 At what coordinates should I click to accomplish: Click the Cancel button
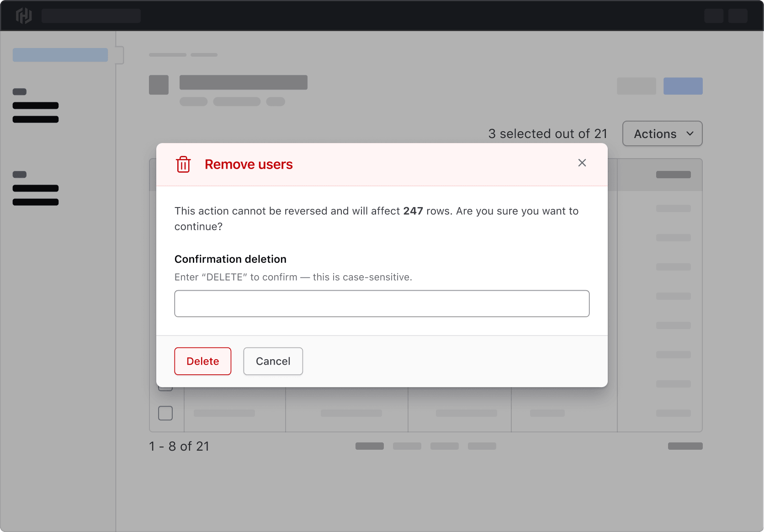point(273,361)
